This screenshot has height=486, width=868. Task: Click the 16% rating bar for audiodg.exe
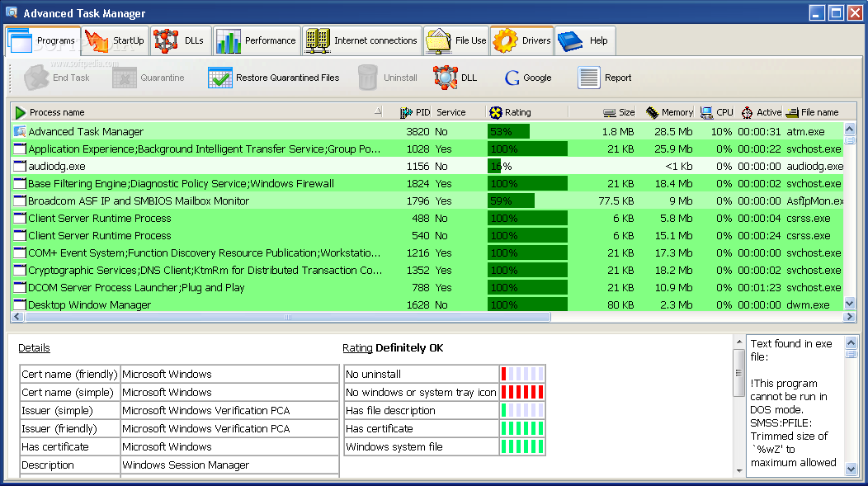pyautogui.click(x=494, y=166)
